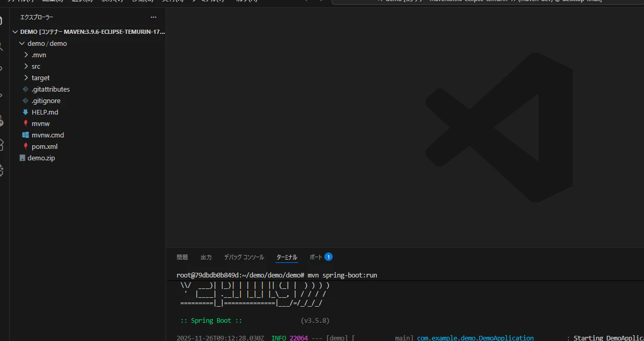The image size is (644, 341).
Task: Click the "(v3.5.8)" version text
Action: pos(315,321)
